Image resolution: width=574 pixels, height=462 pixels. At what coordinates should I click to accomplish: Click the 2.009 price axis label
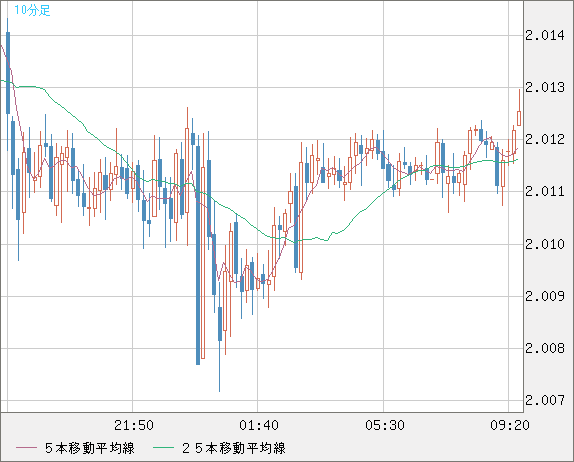pyautogui.click(x=545, y=296)
